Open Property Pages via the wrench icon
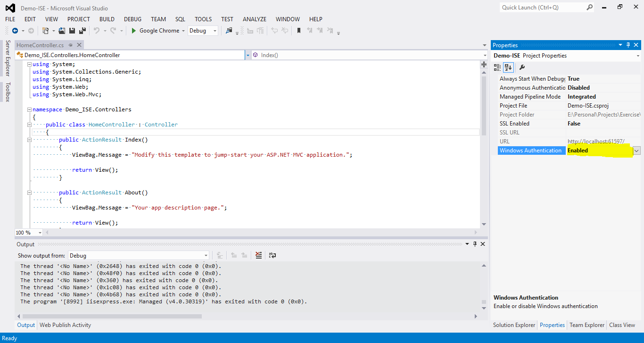 522,67
